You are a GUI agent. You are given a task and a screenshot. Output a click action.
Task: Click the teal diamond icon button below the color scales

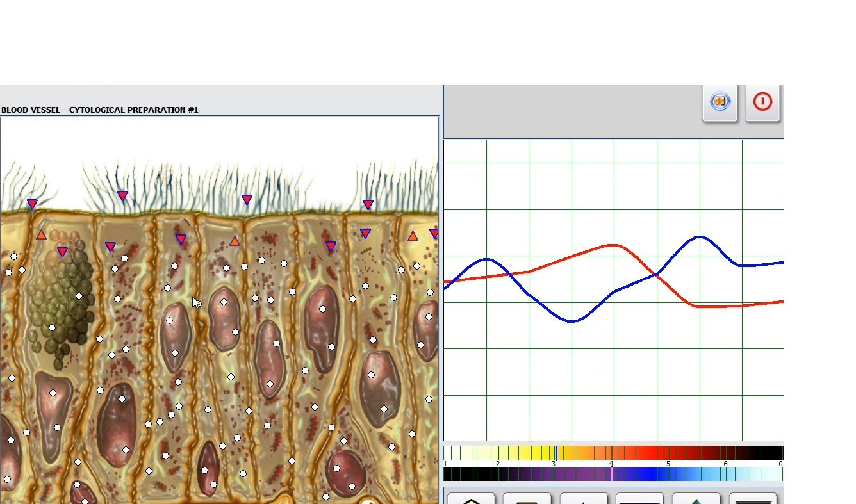pyautogui.click(x=696, y=499)
